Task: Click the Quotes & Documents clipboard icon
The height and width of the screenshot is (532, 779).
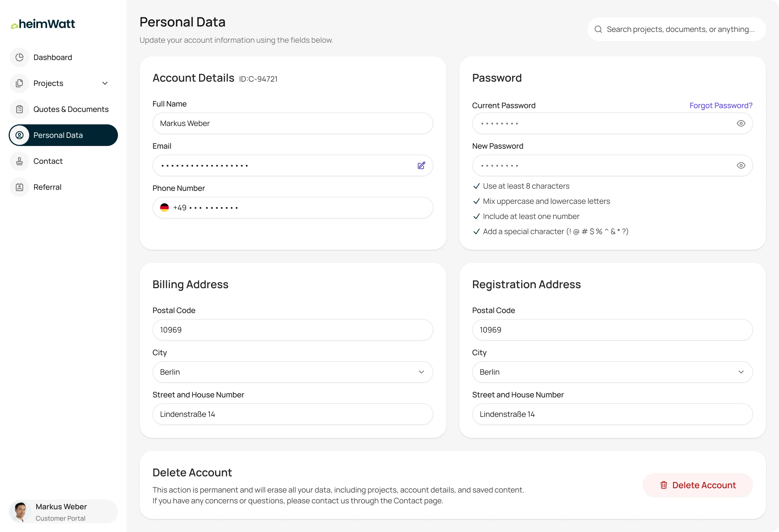Action: [19, 109]
